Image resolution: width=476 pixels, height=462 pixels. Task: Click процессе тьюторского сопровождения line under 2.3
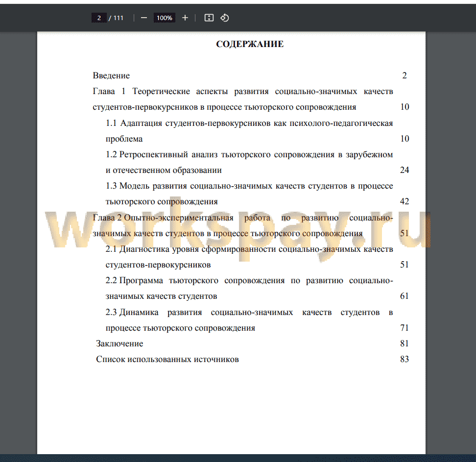tap(180, 328)
